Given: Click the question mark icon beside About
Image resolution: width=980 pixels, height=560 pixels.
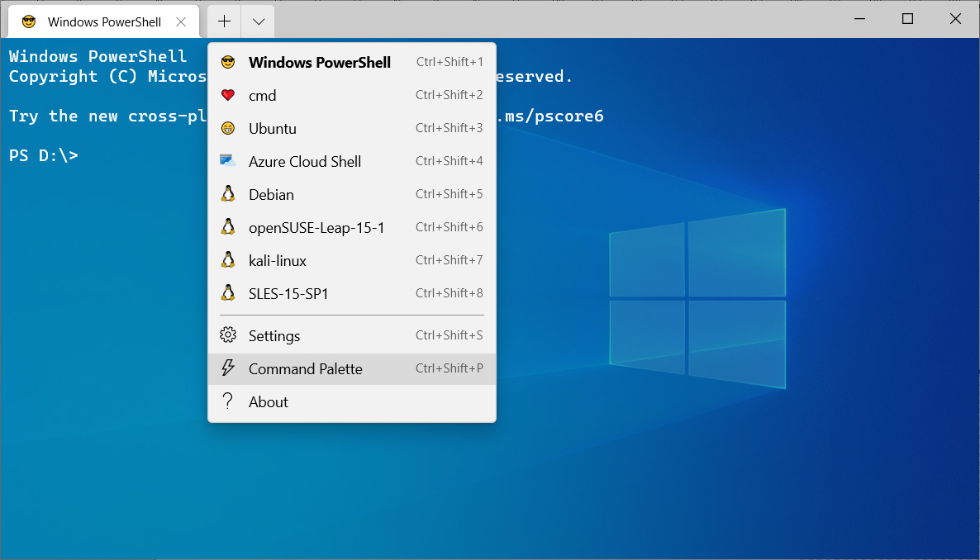Looking at the screenshot, I should pyautogui.click(x=228, y=401).
